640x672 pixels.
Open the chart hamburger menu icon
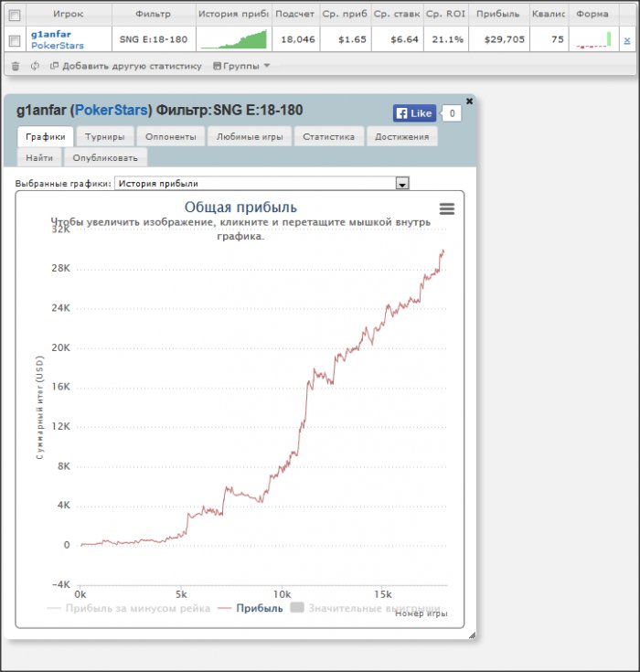click(x=447, y=208)
